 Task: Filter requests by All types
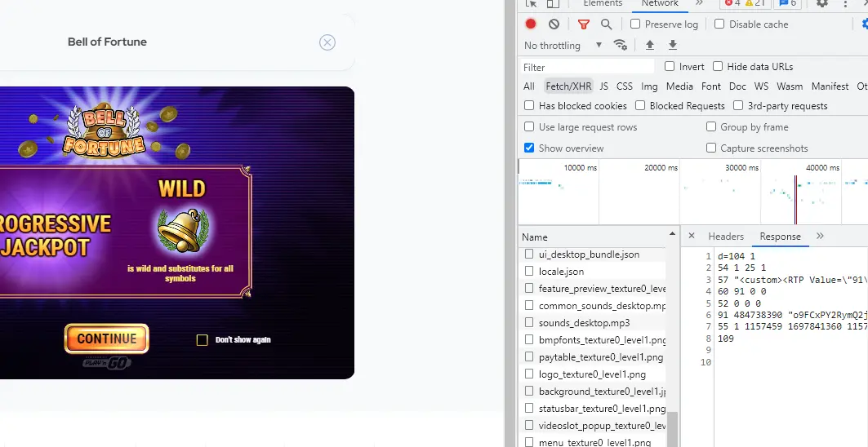tap(529, 86)
